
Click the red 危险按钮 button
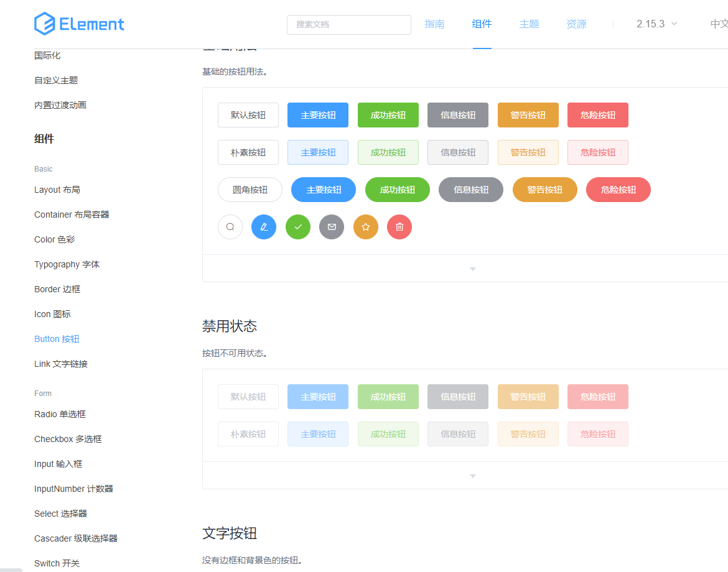[597, 115]
